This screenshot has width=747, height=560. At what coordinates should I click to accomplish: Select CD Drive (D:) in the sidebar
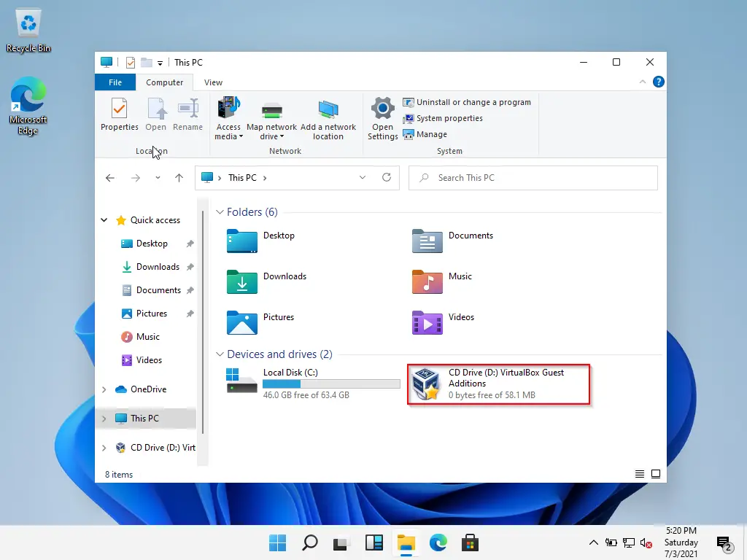tap(156, 448)
